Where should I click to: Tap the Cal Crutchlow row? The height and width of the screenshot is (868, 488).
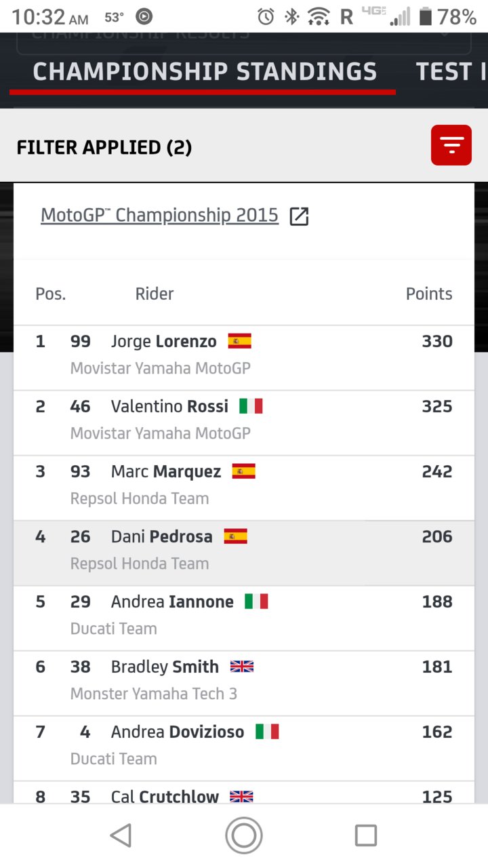[244, 793]
